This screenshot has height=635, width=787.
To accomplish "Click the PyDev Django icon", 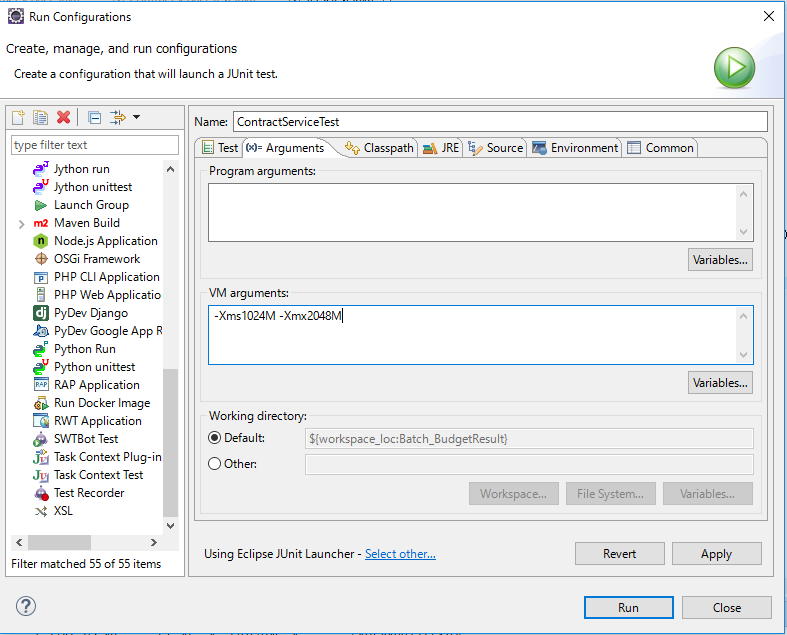I will tap(41, 313).
